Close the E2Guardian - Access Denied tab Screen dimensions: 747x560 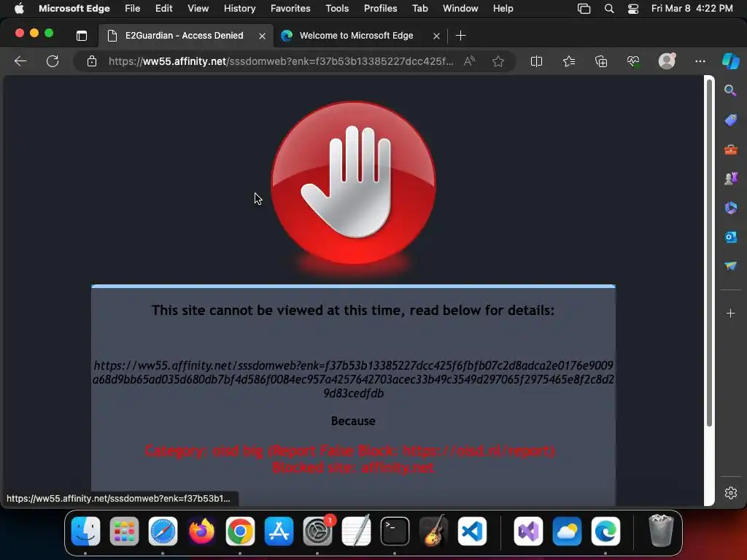click(x=262, y=36)
